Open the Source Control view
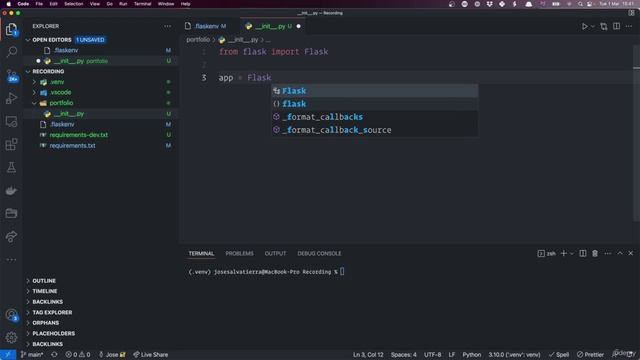The image size is (640, 360). tap(11, 76)
